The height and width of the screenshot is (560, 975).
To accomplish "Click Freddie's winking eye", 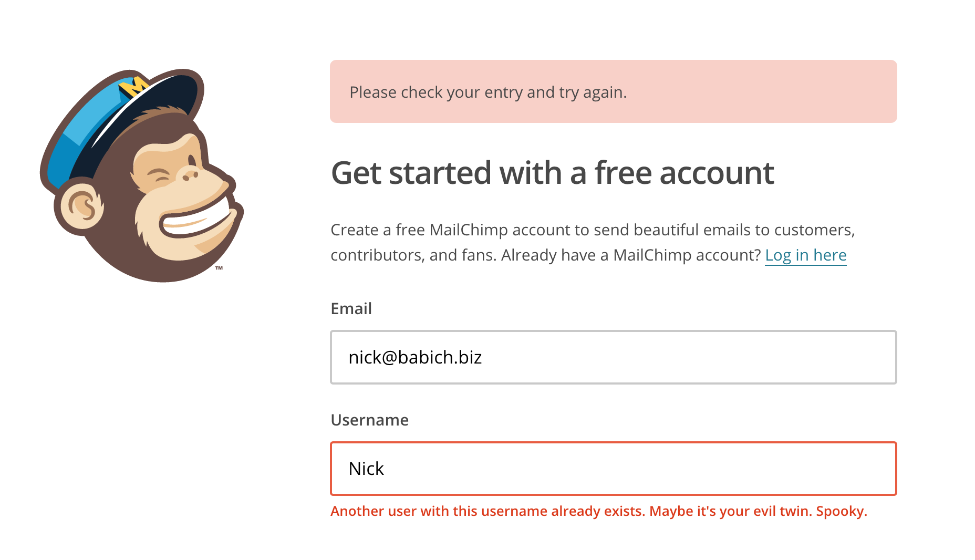I will (x=160, y=175).
